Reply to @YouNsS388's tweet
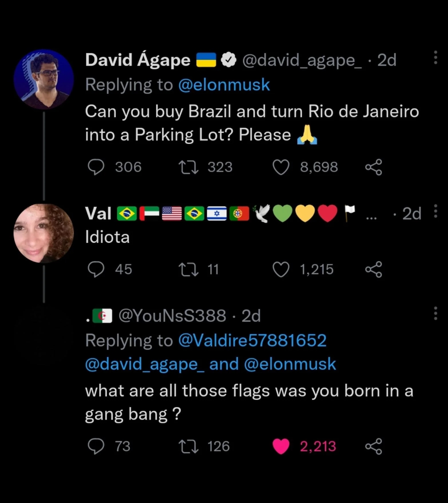This screenshot has width=448, height=503. (x=96, y=447)
